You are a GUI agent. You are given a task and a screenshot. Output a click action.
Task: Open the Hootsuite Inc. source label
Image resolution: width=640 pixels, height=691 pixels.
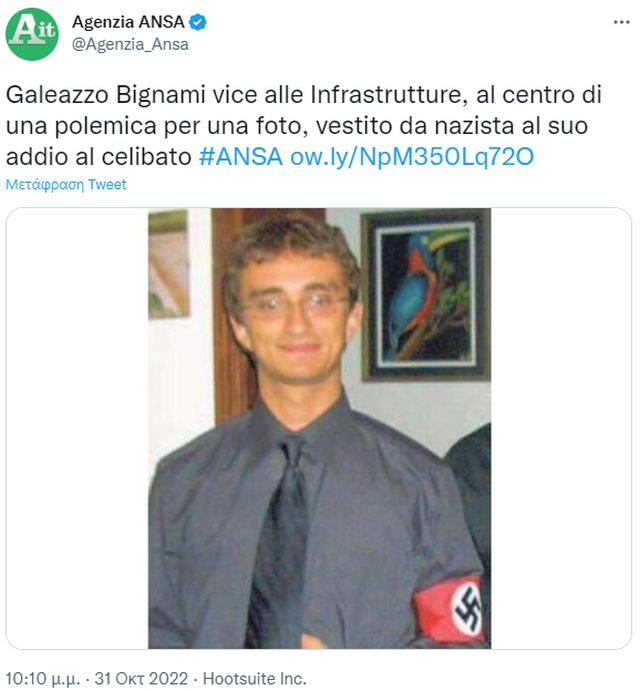[x=254, y=678]
